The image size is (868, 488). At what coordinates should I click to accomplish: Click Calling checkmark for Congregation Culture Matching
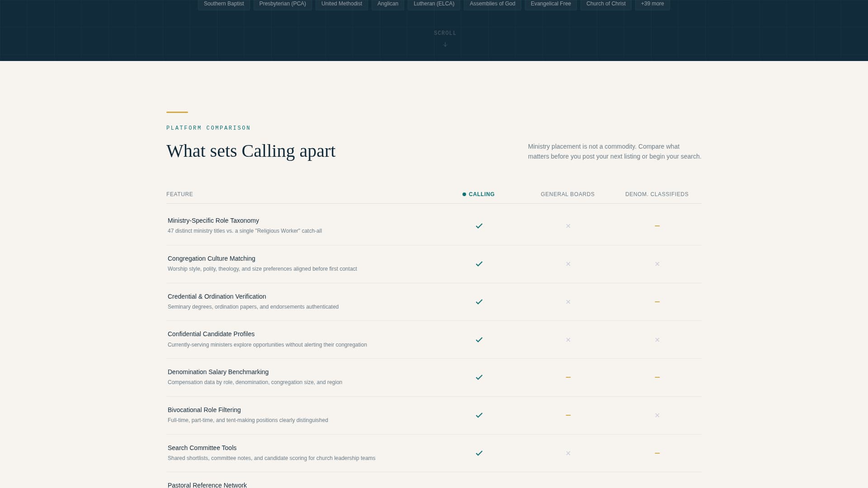point(479,264)
